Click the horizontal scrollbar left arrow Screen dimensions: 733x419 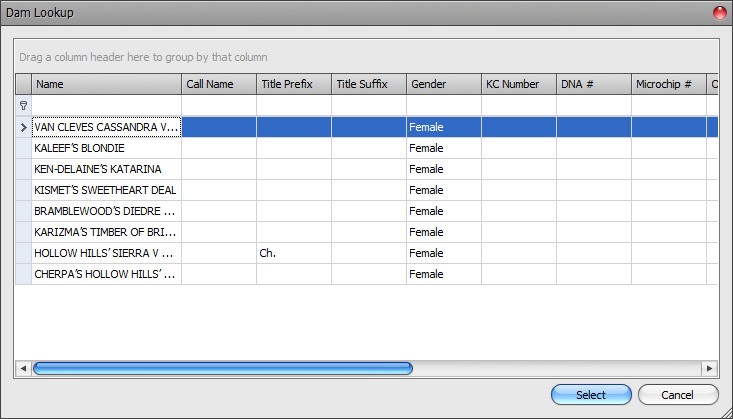[x=23, y=368]
